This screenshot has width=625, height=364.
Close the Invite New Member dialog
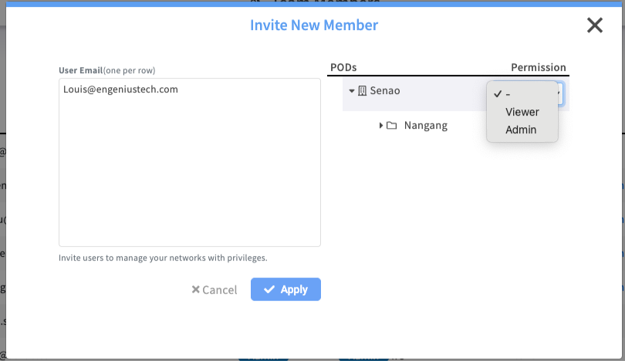(594, 25)
